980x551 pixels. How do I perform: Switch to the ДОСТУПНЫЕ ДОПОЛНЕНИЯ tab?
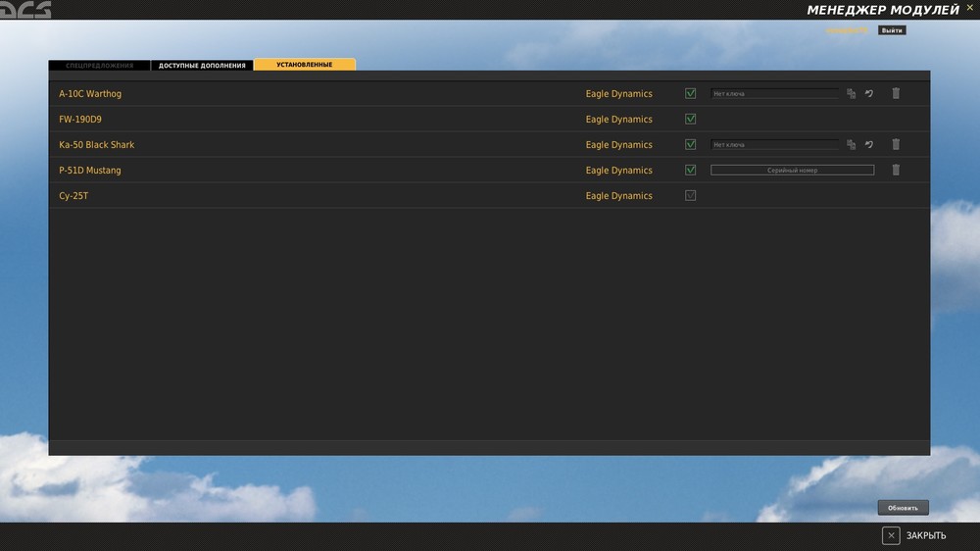point(202,65)
